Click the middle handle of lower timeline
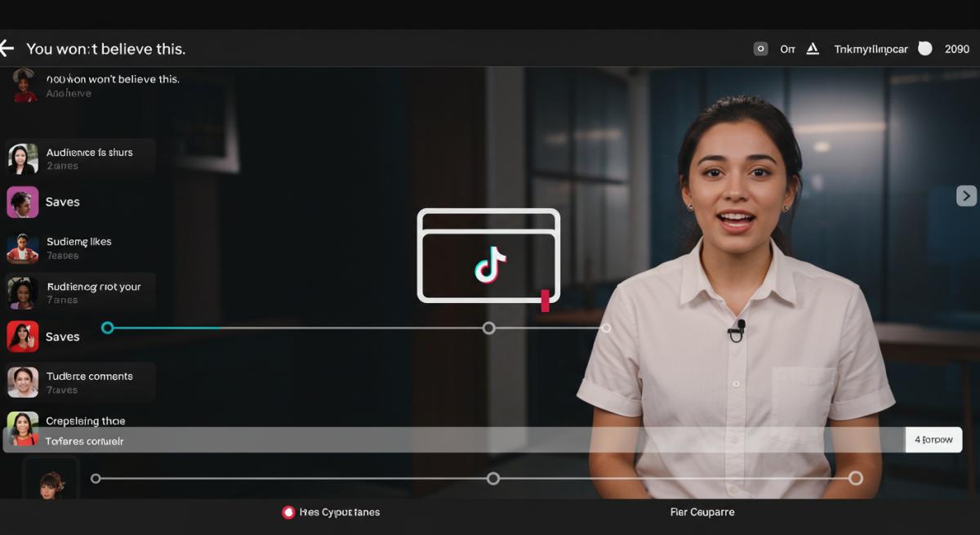980x535 pixels. (492, 478)
